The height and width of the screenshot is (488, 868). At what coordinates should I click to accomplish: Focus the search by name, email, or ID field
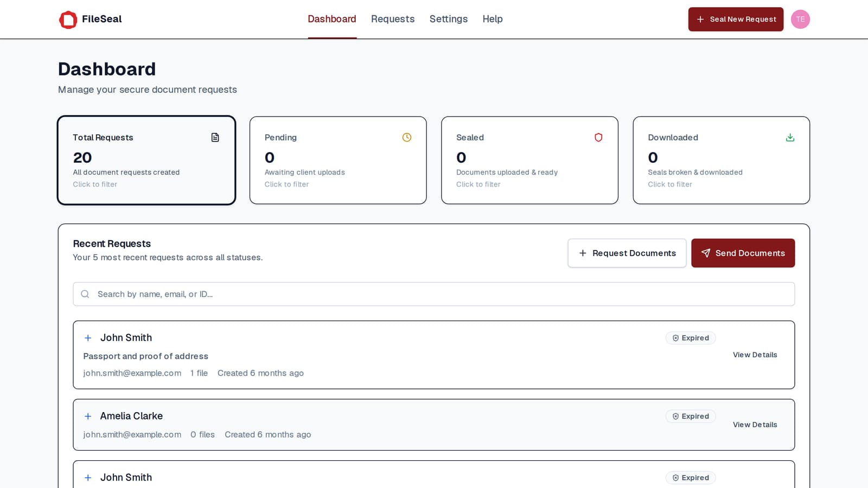click(434, 294)
